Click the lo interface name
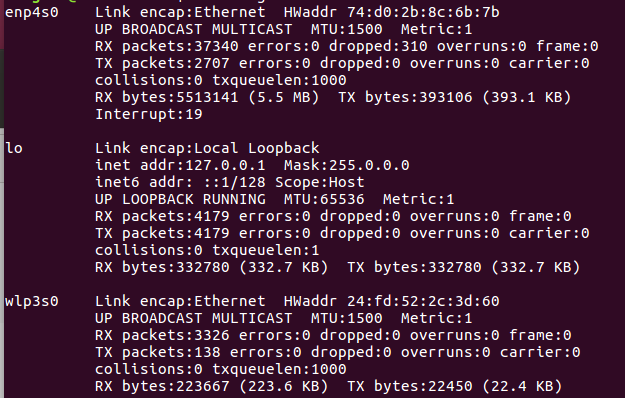Screen dimensions: 625x398 pyautogui.click(x=14, y=148)
